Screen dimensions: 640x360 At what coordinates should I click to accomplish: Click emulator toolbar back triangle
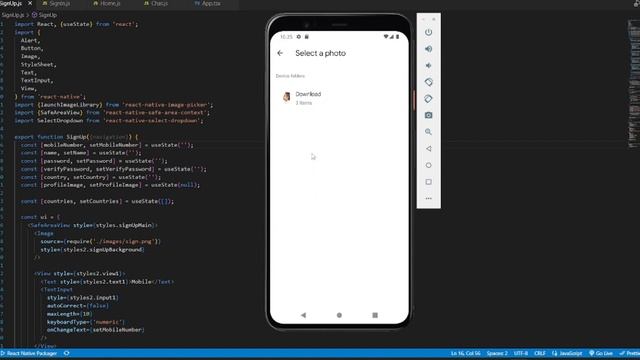coord(428,149)
